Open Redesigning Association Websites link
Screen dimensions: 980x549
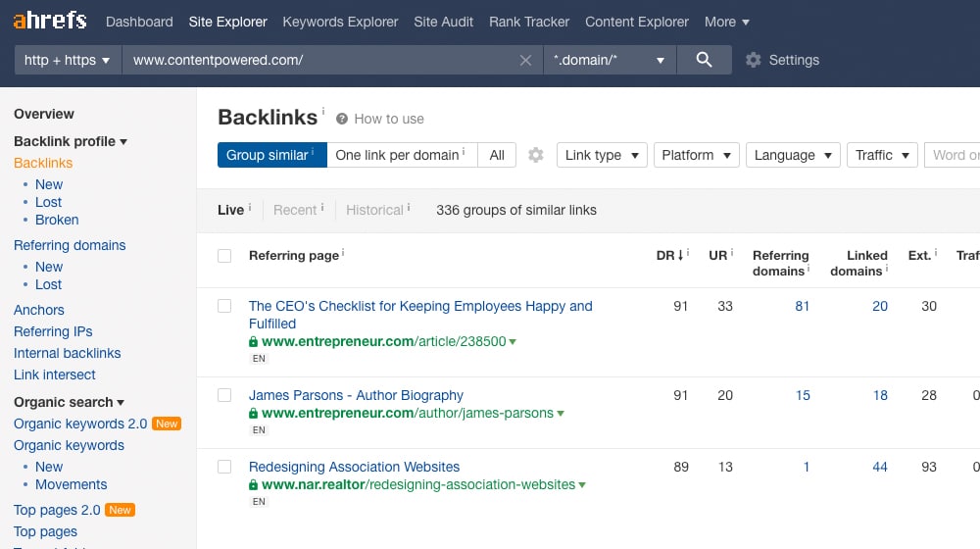pos(354,467)
